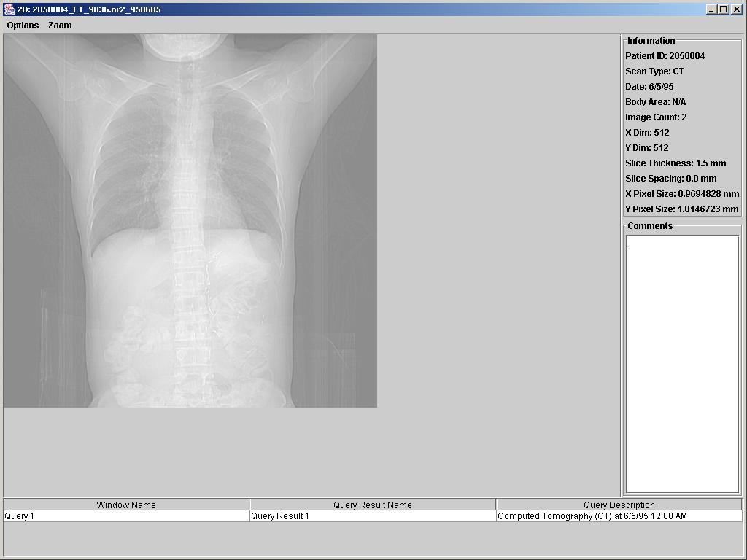747x560 pixels.
Task: Open the Options menu
Action: [23, 26]
